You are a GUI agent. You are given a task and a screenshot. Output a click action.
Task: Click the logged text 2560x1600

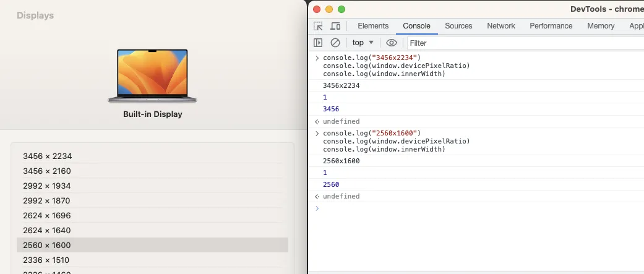(x=341, y=161)
